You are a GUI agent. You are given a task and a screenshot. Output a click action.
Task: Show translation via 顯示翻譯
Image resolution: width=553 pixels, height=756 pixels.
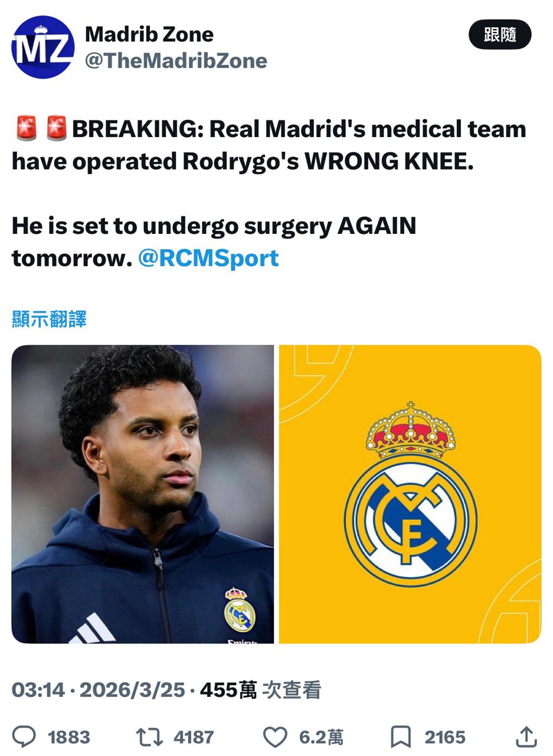coord(49,319)
